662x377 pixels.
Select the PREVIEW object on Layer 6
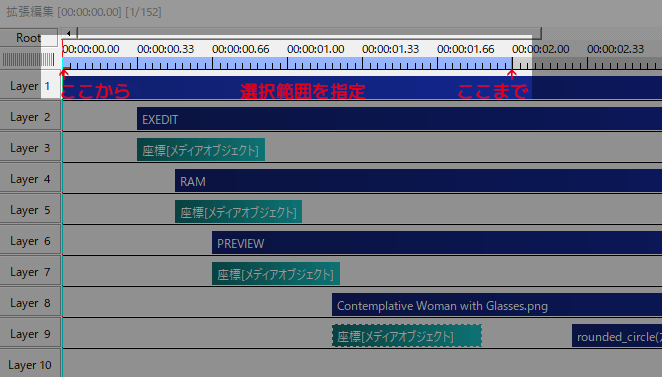(437, 243)
